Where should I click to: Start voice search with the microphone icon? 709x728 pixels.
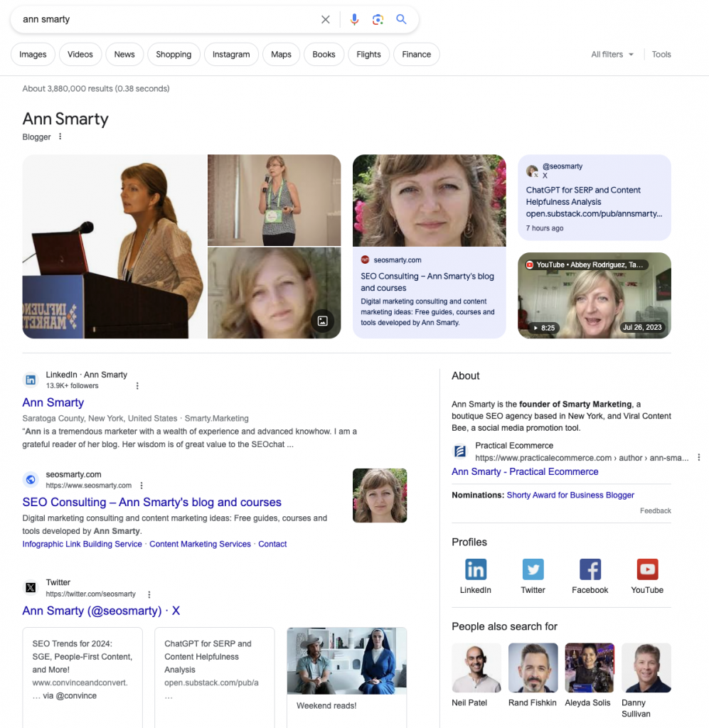pyautogui.click(x=354, y=19)
